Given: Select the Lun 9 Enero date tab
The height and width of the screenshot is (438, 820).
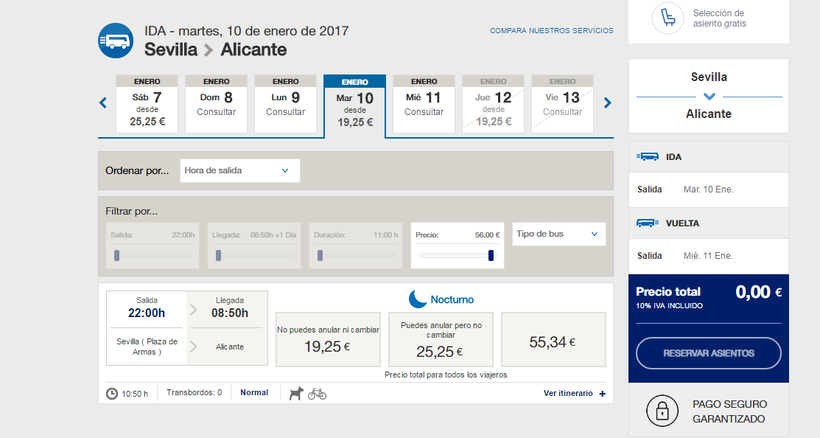Looking at the screenshot, I should [x=285, y=104].
